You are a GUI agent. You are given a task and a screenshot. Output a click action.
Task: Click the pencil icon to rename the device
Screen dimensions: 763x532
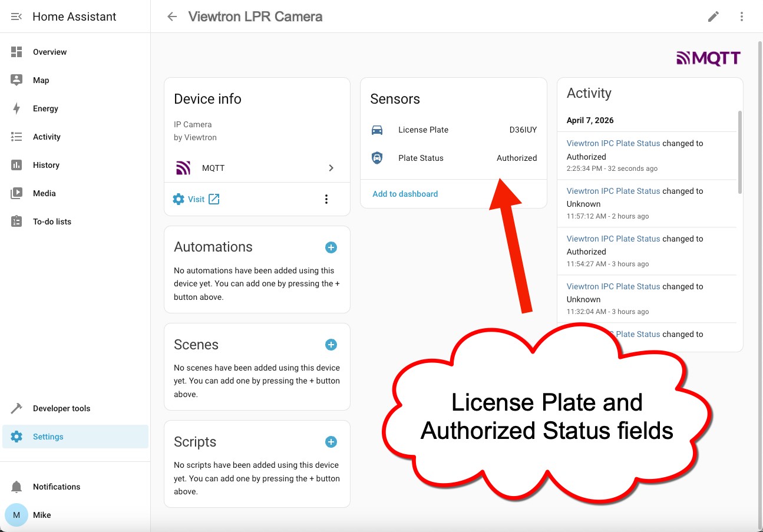(x=714, y=16)
